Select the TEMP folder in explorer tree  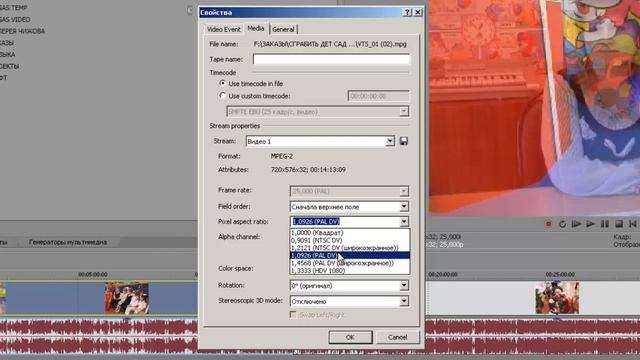click(x=13, y=7)
